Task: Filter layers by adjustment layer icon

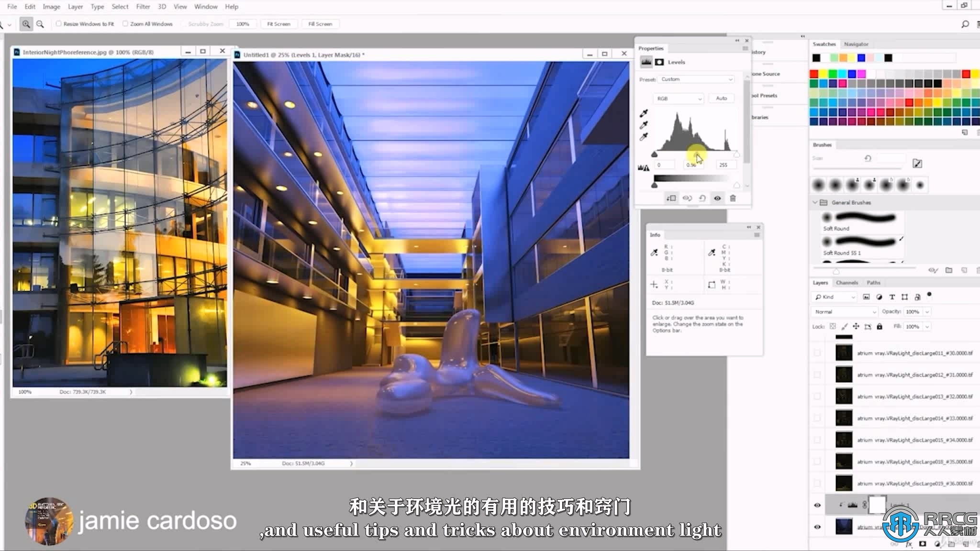Action: [879, 297]
